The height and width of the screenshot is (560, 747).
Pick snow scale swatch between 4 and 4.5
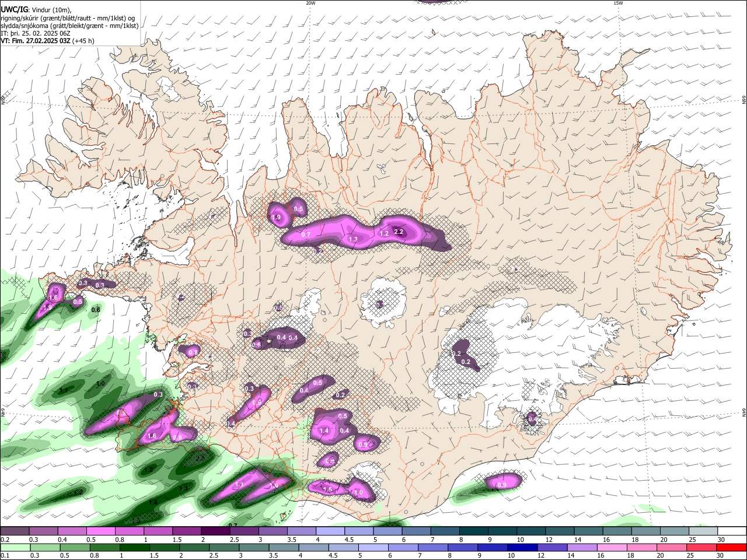(330, 531)
